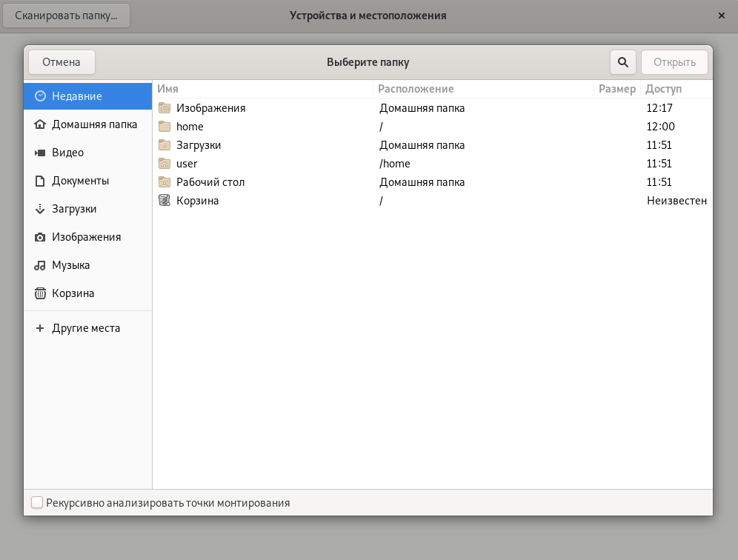The width and height of the screenshot is (738, 560).
Task: Enable recursive mount point analysis checkbox
Action: click(x=37, y=503)
